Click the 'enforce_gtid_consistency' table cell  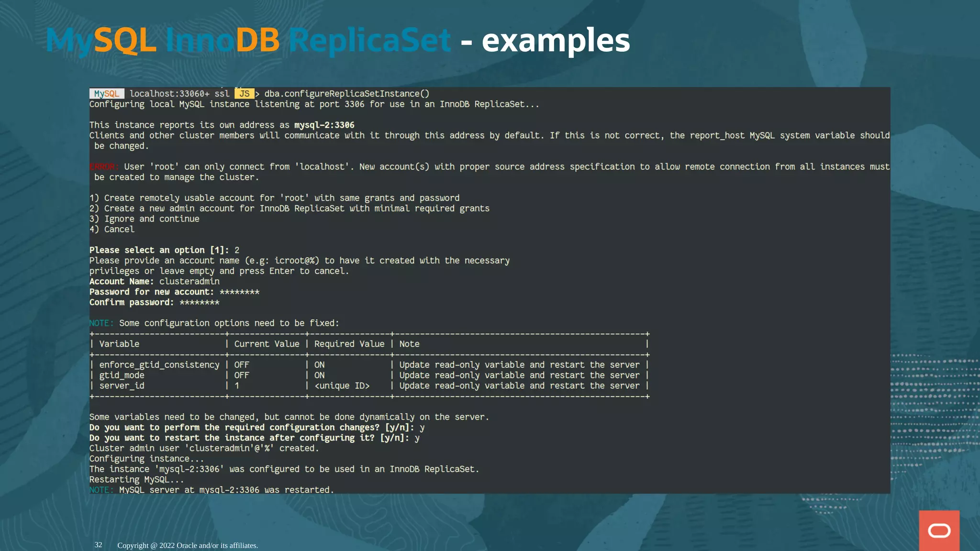159,365
